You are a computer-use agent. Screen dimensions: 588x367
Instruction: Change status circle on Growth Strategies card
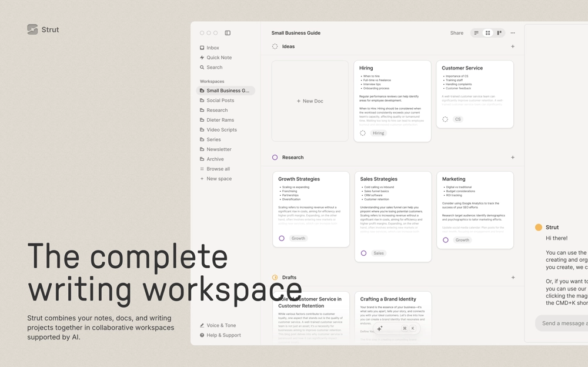[282, 238]
